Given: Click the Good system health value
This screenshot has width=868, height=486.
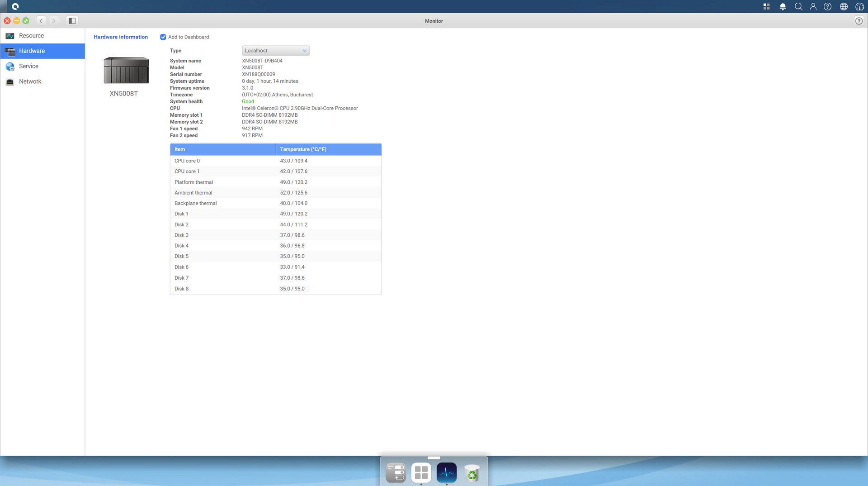Looking at the screenshot, I should 248,102.
